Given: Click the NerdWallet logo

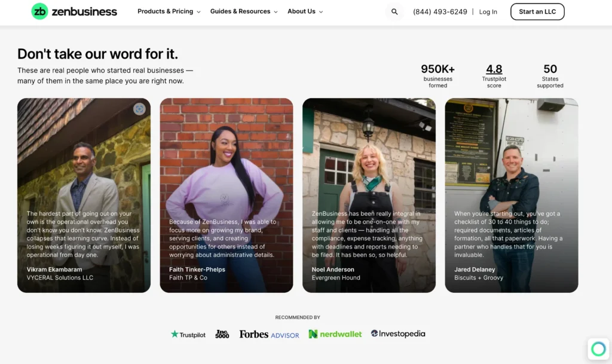Looking at the screenshot, I should (x=335, y=334).
